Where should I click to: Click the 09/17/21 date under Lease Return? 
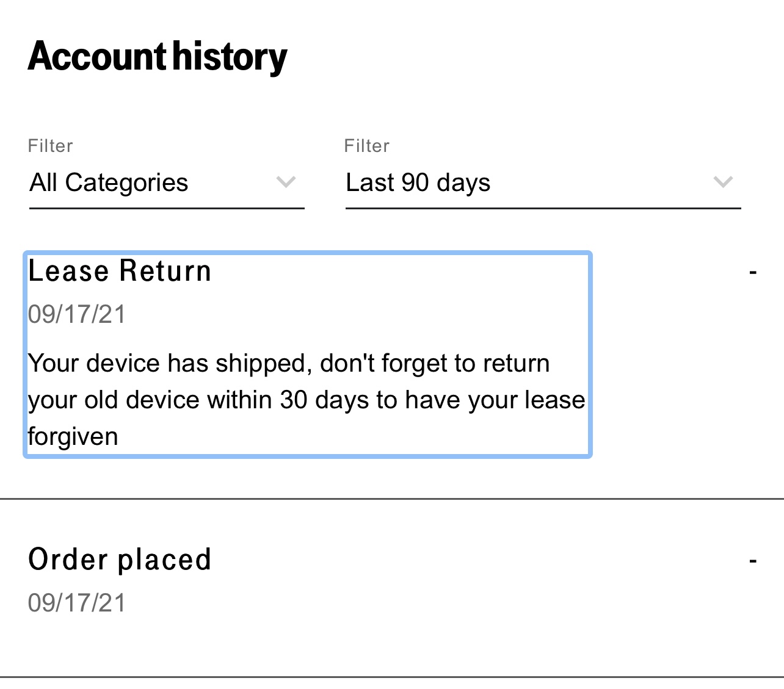[77, 314]
